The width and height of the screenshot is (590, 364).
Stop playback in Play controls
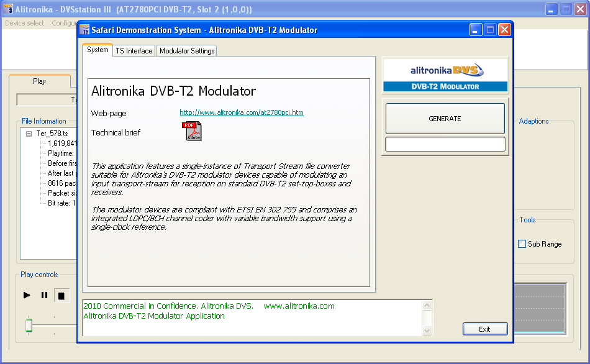(61, 296)
